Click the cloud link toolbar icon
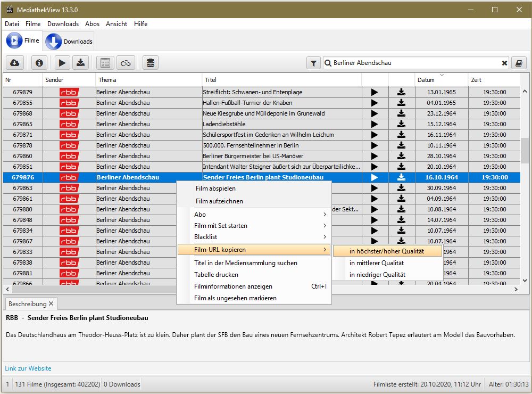The image size is (532, 394). (x=126, y=63)
